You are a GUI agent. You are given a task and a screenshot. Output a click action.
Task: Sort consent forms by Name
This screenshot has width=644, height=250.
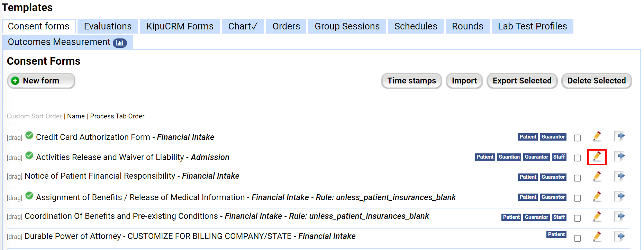pyautogui.click(x=76, y=116)
